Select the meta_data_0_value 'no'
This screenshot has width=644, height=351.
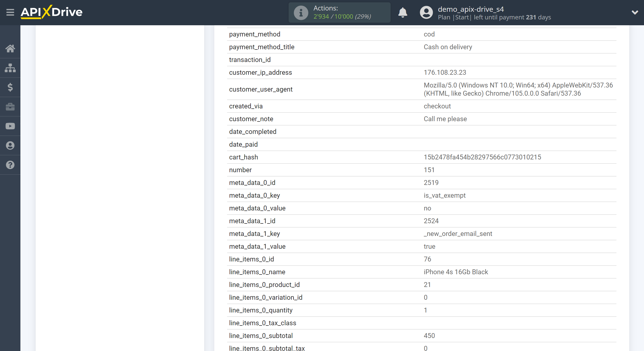coord(427,208)
